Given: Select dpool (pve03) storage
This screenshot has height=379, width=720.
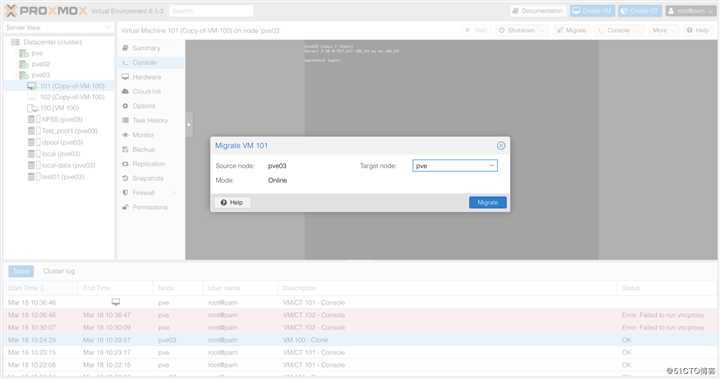Looking at the screenshot, I should coord(62,142).
